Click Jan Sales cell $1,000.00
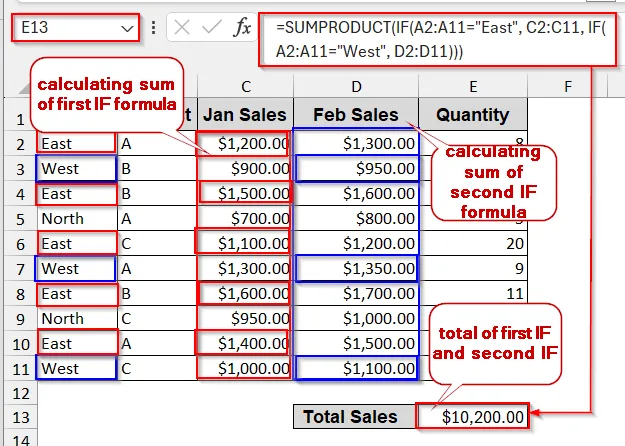The height and width of the screenshot is (446, 625). pos(245,368)
